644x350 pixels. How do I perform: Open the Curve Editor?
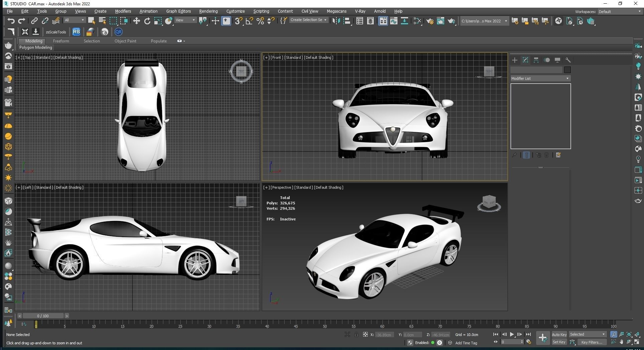[394, 21]
